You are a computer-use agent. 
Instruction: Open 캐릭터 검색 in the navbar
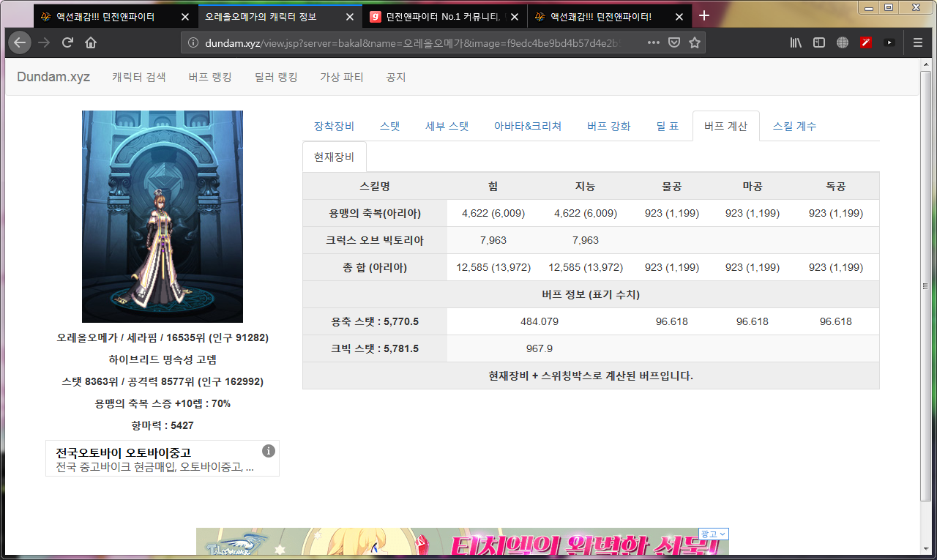[139, 77]
